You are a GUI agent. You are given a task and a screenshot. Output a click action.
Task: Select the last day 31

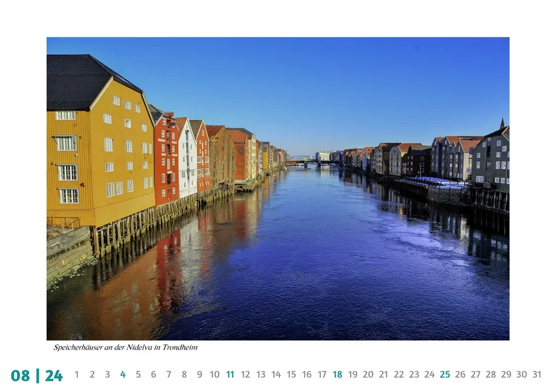(x=537, y=374)
